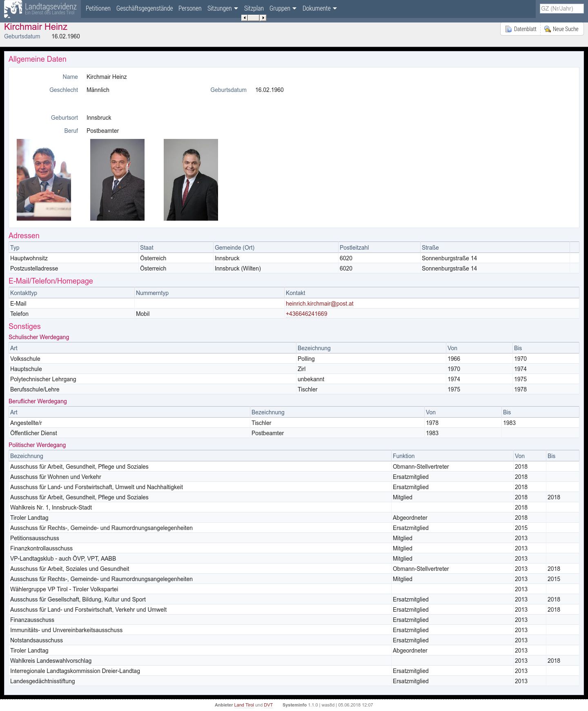Click the Neue Suche magnifier icon
Image resolution: width=588 pixels, height=711 pixels.
tap(548, 29)
